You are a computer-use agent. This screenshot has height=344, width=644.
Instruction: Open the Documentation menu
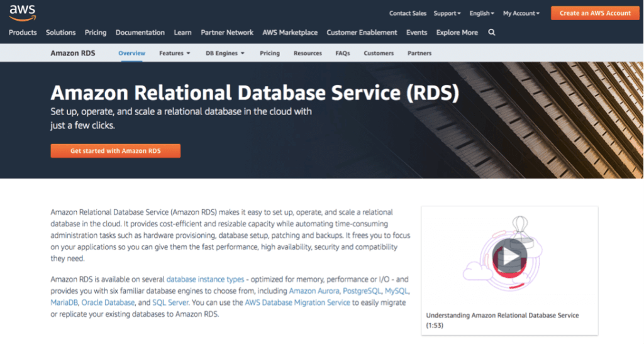pyautogui.click(x=140, y=33)
